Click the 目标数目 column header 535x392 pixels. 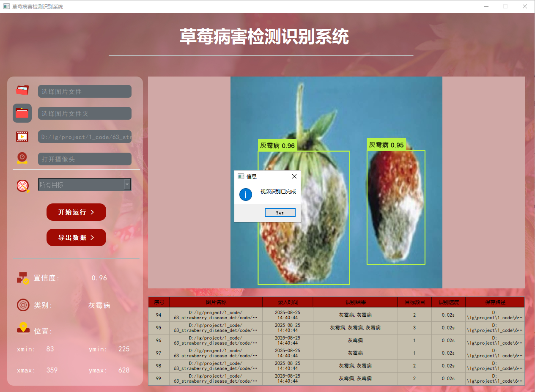415,302
